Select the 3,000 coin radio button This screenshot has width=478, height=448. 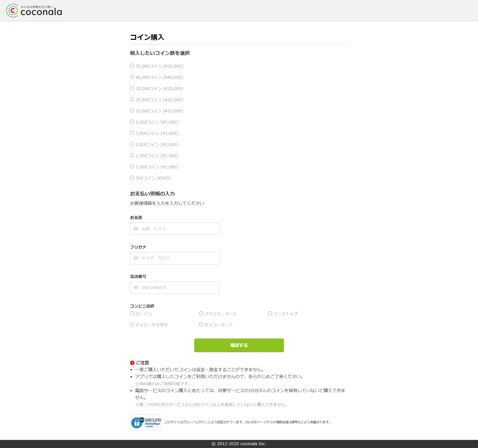[x=132, y=133]
